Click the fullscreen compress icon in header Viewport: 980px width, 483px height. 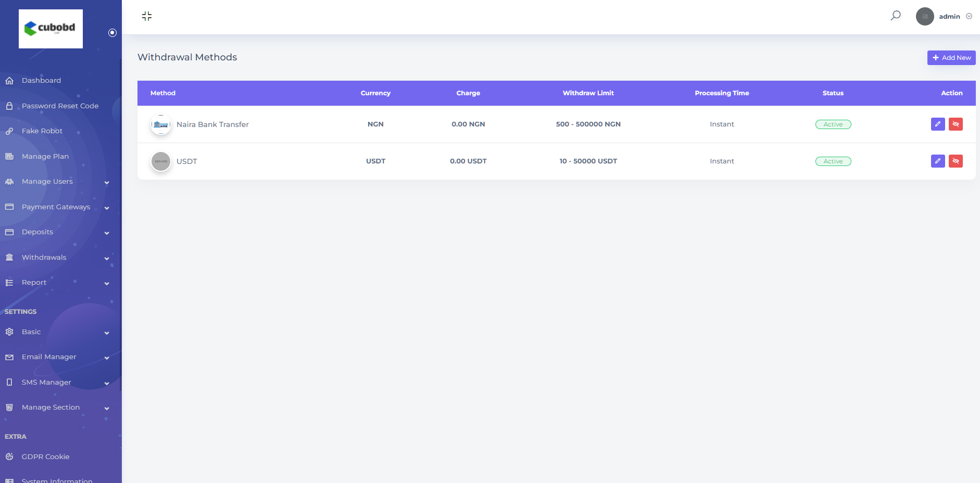pyautogui.click(x=147, y=16)
